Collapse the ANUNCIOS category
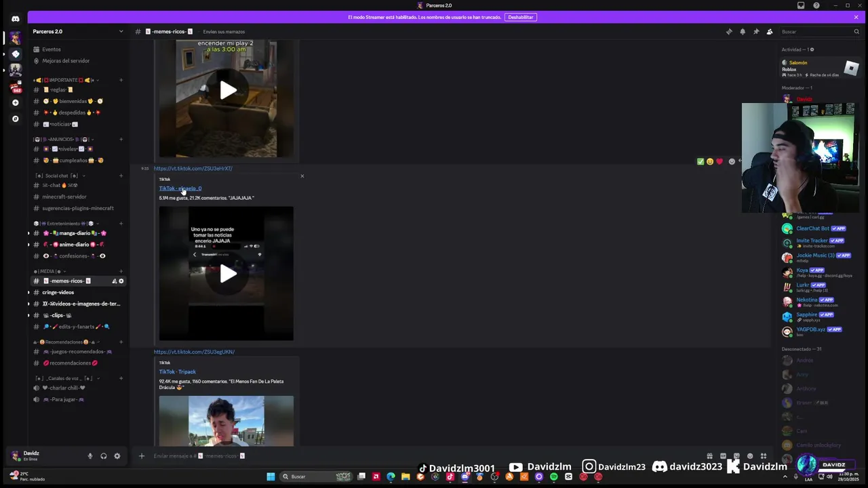 64,139
